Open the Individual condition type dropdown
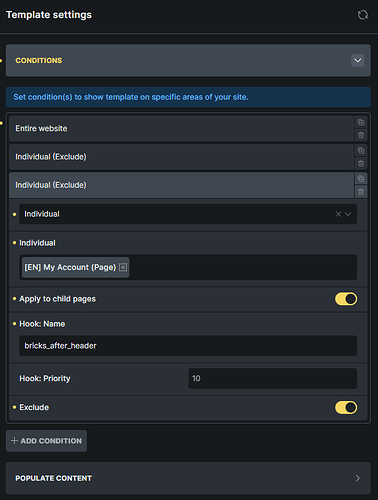Viewport: 378px width, 500px height. coord(188,214)
